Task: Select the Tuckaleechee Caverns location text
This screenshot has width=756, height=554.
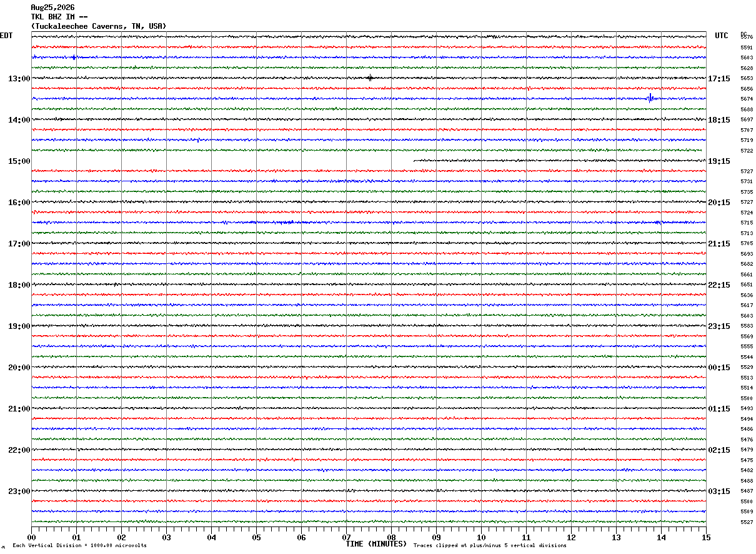Action: [99, 26]
